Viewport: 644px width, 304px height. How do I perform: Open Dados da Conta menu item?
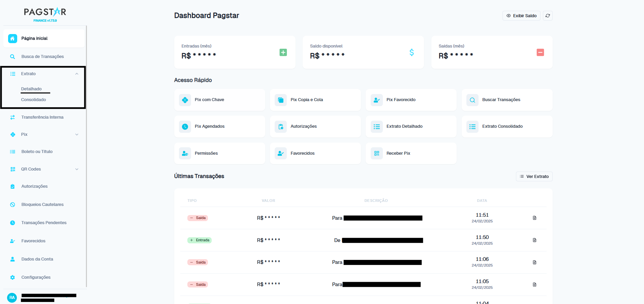click(44, 259)
